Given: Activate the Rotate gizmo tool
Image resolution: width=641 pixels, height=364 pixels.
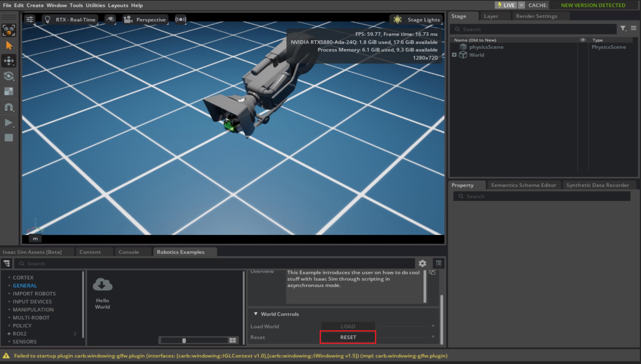Looking at the screenshot, I should click(x=9, y=76).
